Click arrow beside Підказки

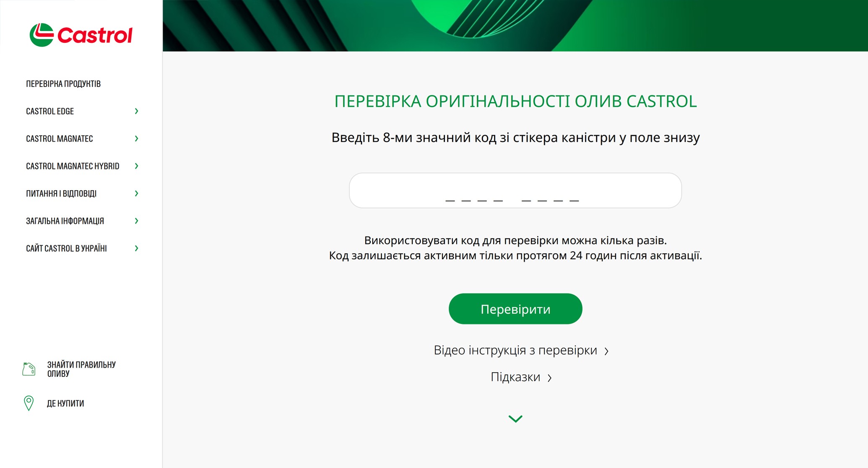[x=549, y=378]
